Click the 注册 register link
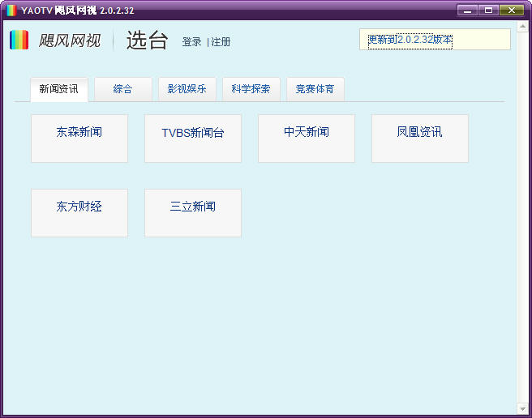Viewport: 532px width, 418px height. (221, 42)
